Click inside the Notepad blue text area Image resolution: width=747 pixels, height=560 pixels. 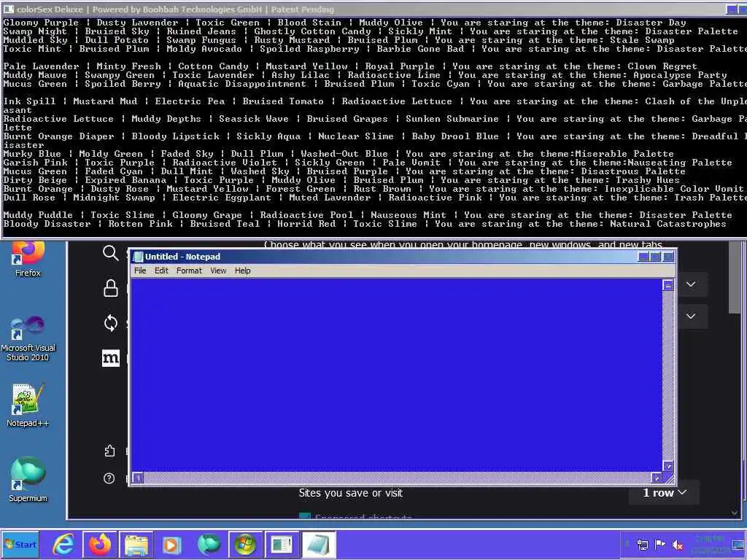point(396,375)
